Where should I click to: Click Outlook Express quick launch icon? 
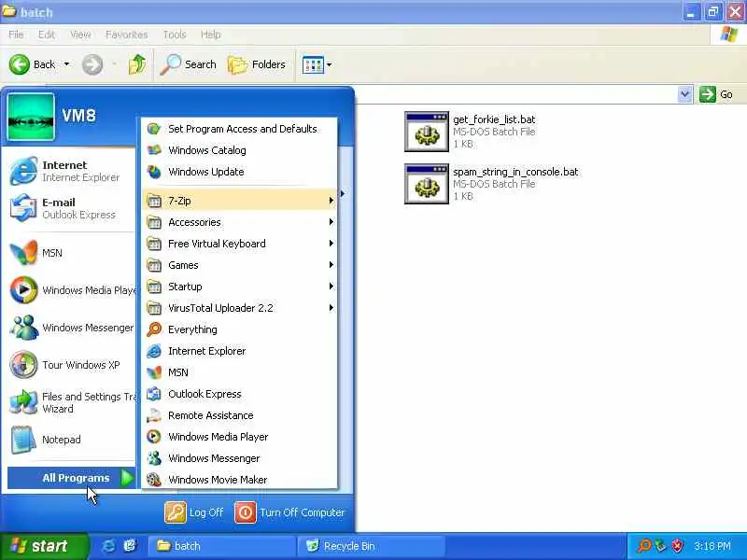click(130, 546)
